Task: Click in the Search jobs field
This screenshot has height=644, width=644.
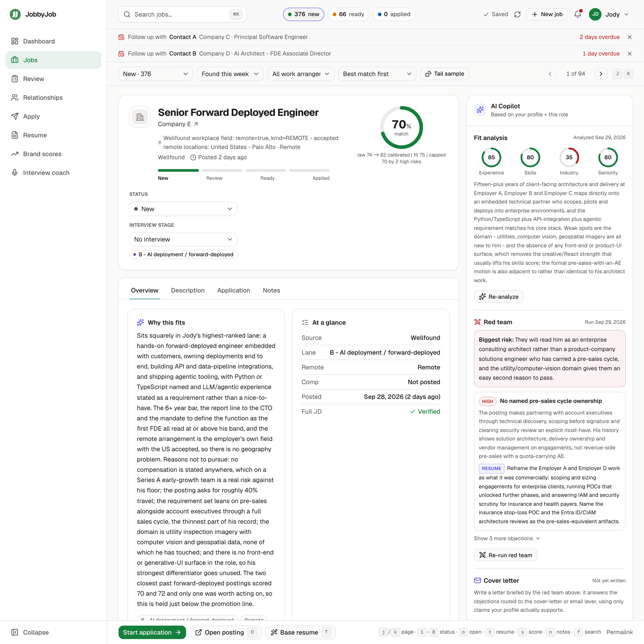Action: (x=182, y=14)
